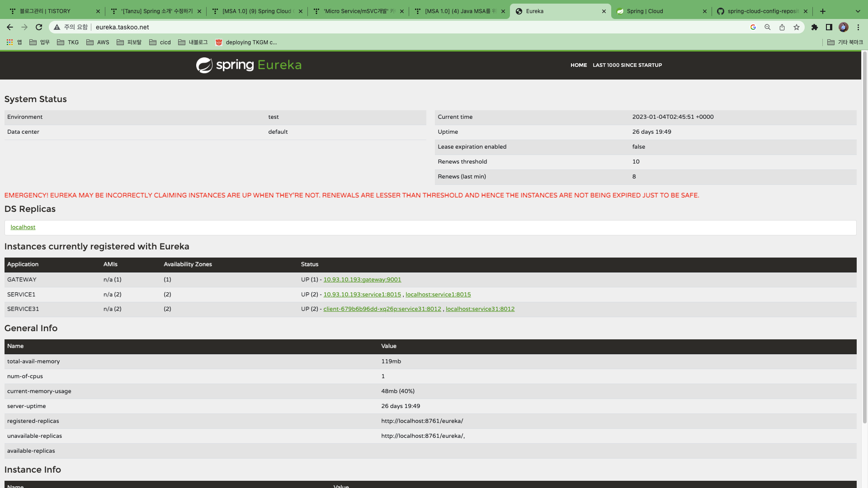Click the browser reload icon

coord(39,27)
